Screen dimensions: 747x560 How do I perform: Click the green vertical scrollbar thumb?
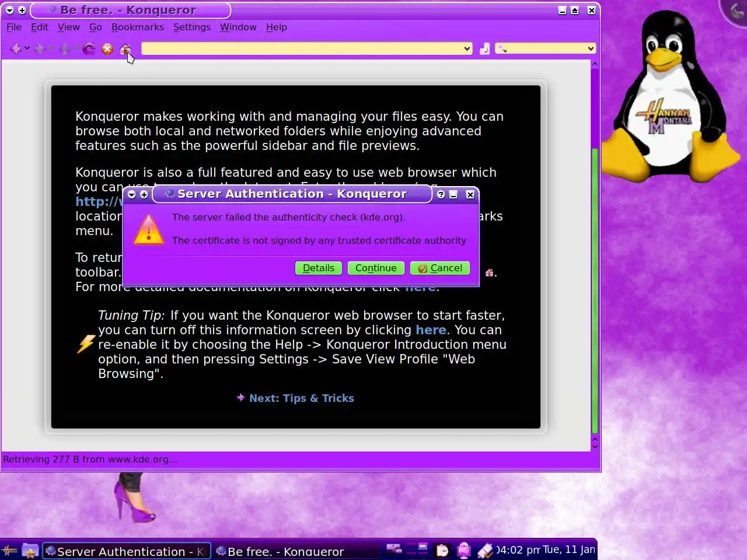(595, 290)
